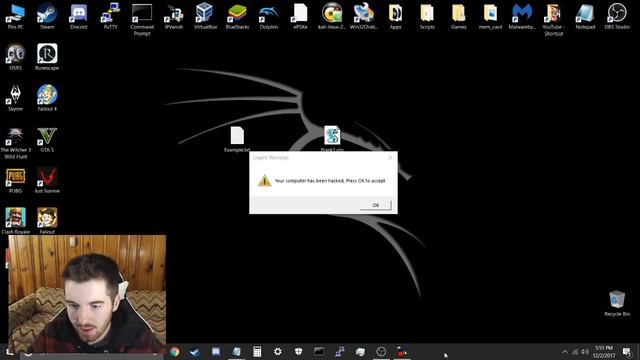Select the OBS Studio desktop shortcut
640x360 pixels.
pos(617,16)
